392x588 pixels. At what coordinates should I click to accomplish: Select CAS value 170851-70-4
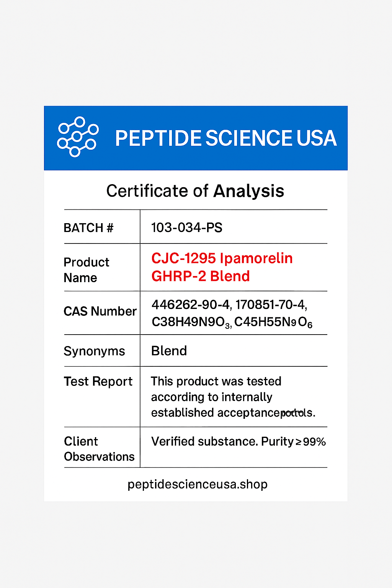(271, 305)
